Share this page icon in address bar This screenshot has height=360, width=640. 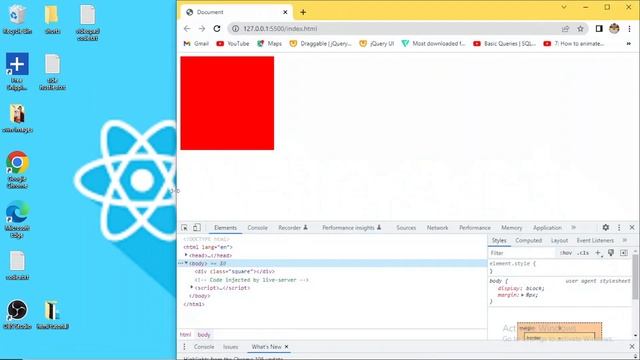(565, 29)
